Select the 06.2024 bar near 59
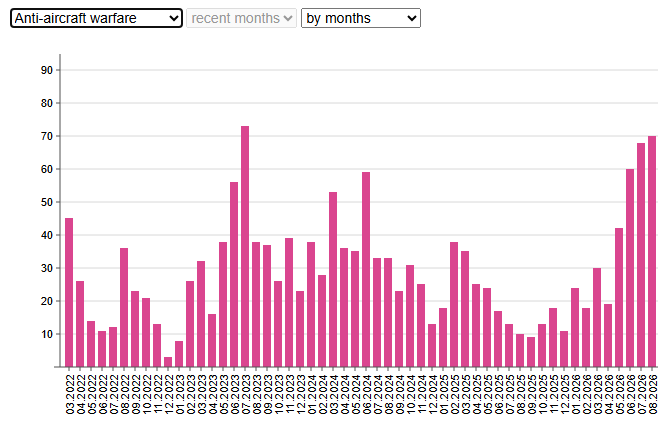Image resolution: width=658 pixels, height=430 pixels. pos(366,269)
